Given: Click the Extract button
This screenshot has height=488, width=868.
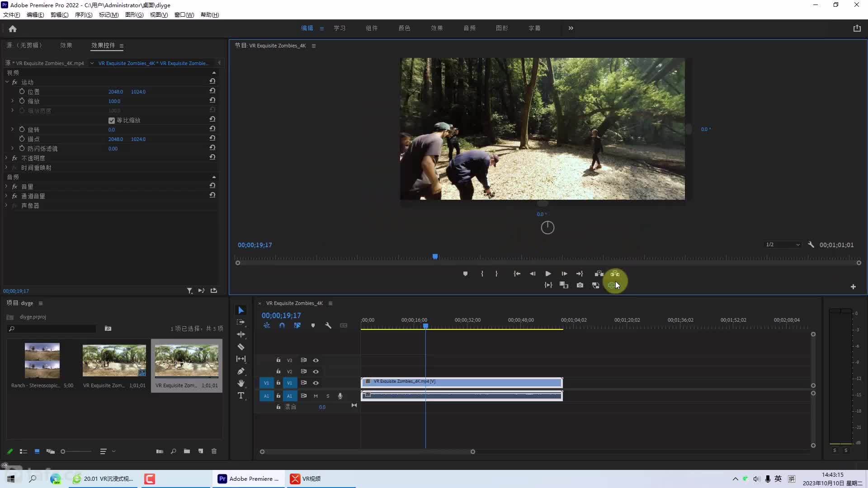Looking at the screenshot, I should coord(615,273).
